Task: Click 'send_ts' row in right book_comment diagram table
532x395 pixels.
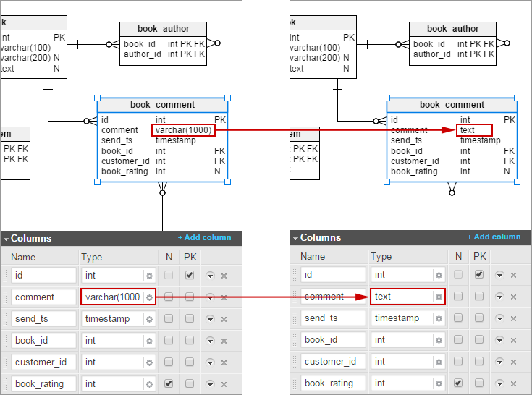Action: (x=452, y=140)
